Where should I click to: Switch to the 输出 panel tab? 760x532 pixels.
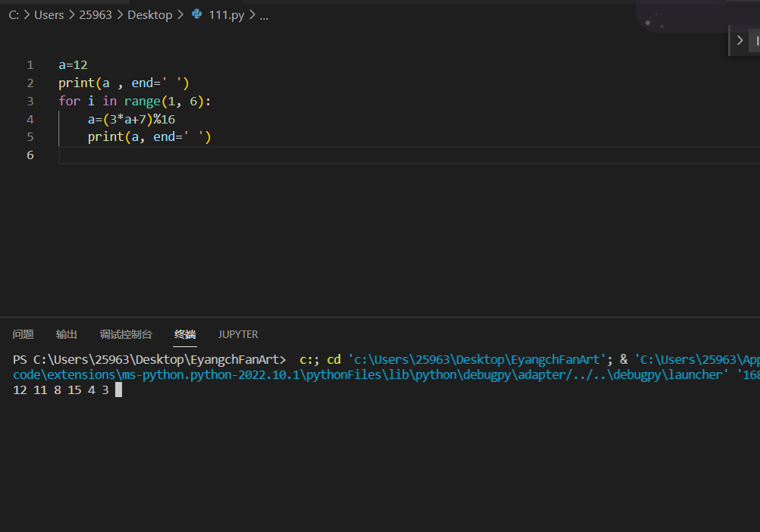67,334
